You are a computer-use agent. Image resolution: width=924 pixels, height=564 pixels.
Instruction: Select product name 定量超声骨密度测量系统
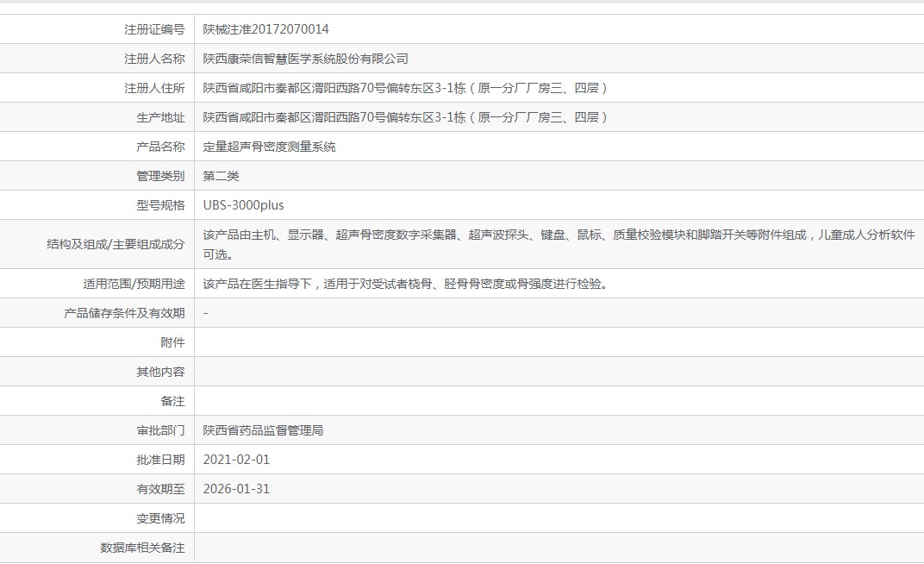coord(269,147)
